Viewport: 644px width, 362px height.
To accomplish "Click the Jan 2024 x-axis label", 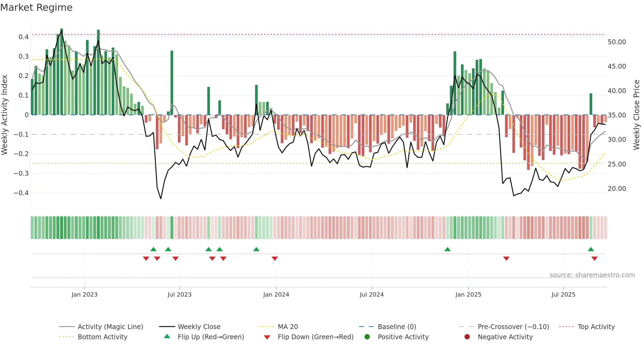I will tap(276, 294).
